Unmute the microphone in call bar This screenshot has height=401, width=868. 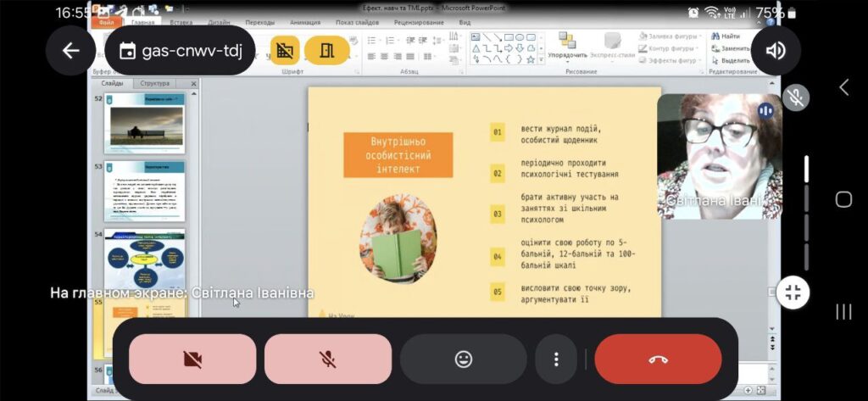click(x=327, y=359)
